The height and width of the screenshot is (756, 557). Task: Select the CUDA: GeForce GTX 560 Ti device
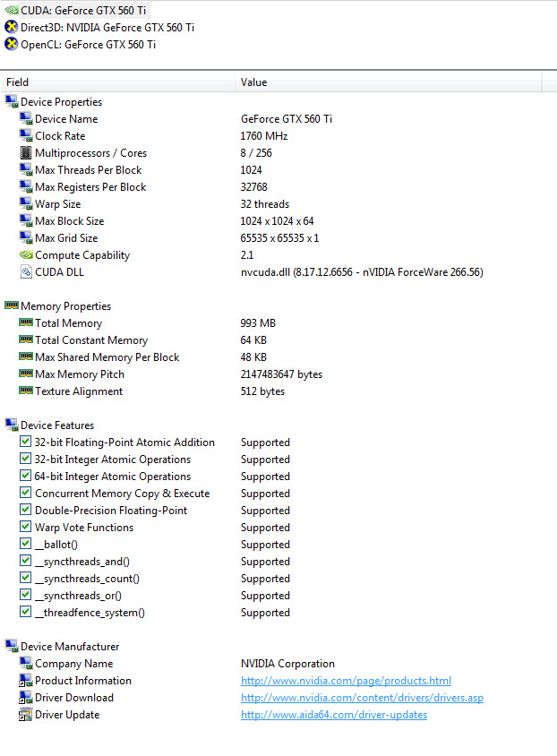pyautogui.click(x=76, y=10)
